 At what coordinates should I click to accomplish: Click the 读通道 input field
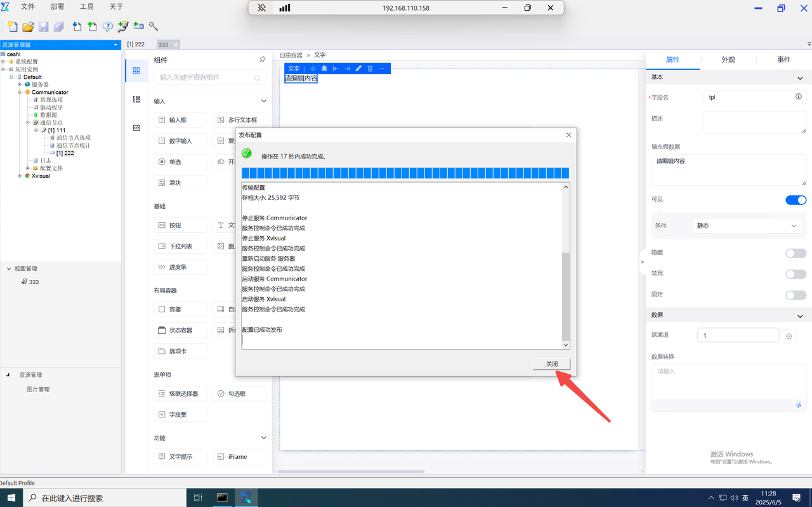pyautogui.click(x=738, y=336)
